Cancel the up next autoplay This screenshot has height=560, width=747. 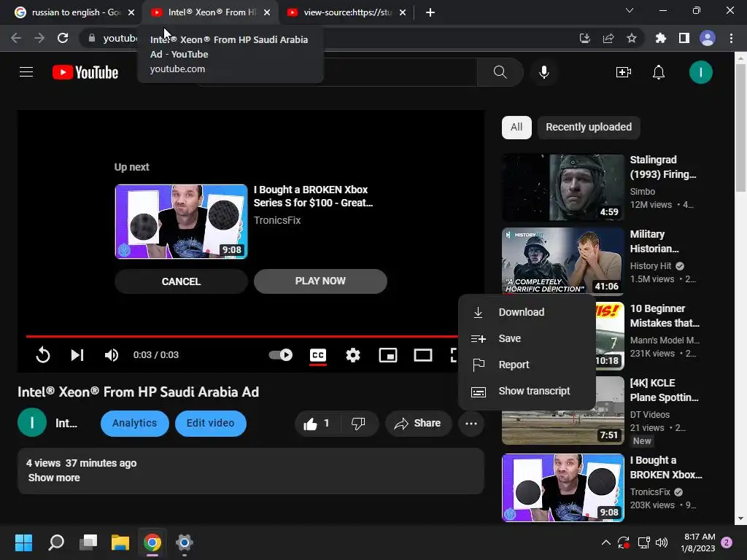pos(181,281)
